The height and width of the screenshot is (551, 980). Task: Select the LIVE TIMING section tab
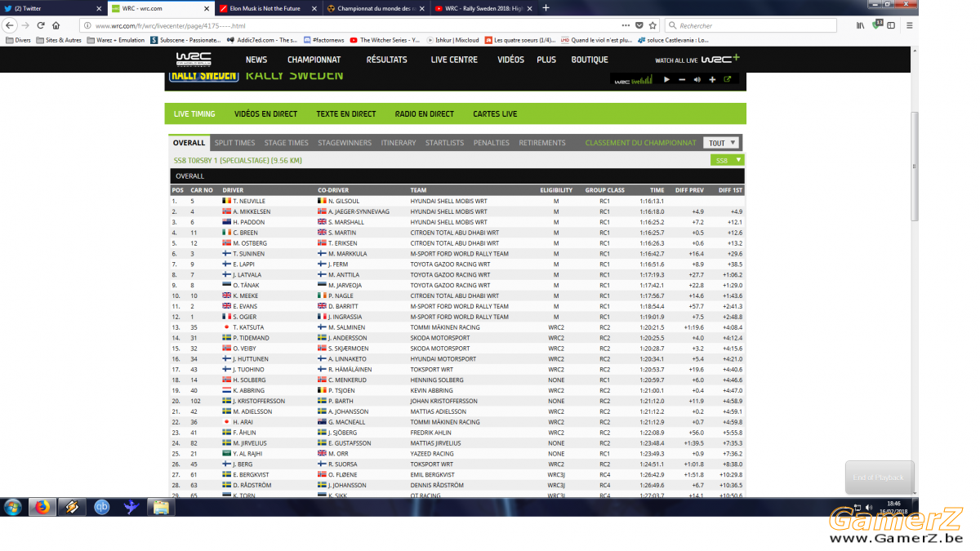click(x=194, y=114)
